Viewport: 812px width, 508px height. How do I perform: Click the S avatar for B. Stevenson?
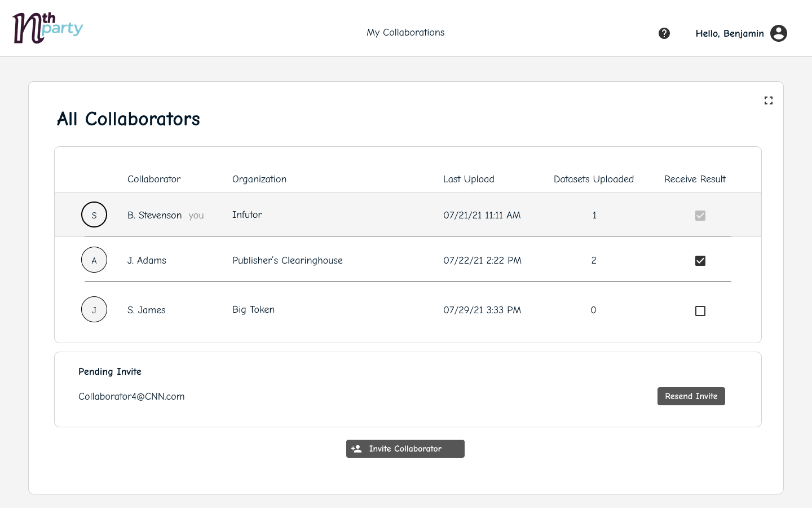pyautogui.click(x=94, y=214)
